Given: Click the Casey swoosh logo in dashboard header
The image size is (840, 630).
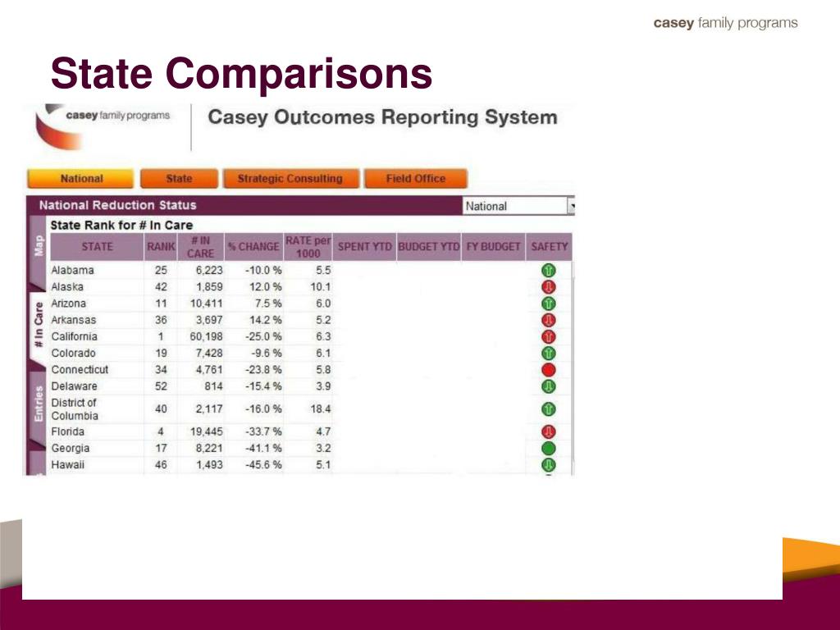Looking at the screenshot, I should (x=59, y=129).
